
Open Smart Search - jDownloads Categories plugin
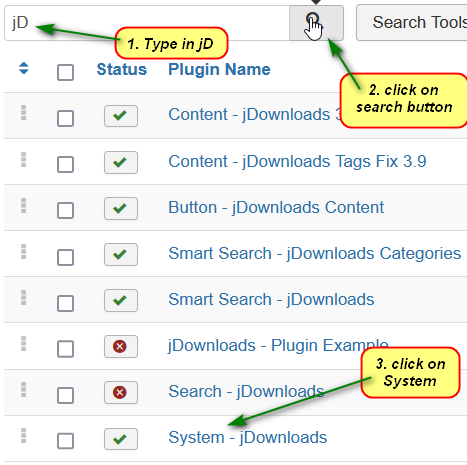point(315,253)
